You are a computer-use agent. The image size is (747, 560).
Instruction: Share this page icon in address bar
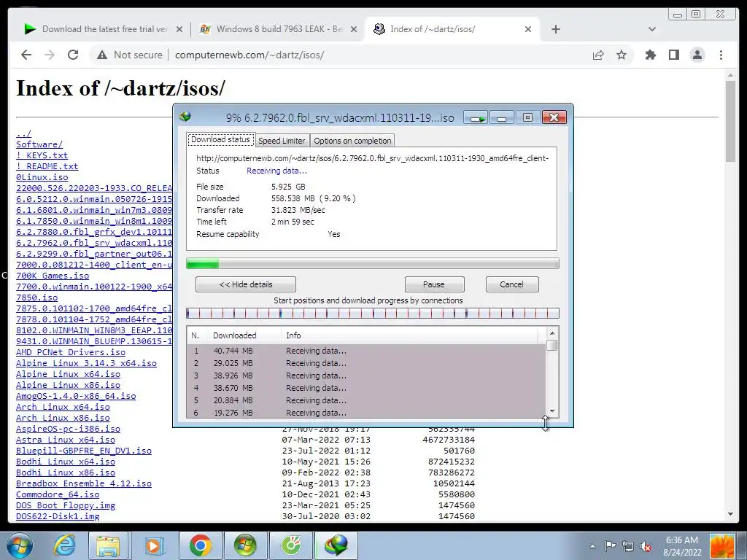tap(598, 55)
